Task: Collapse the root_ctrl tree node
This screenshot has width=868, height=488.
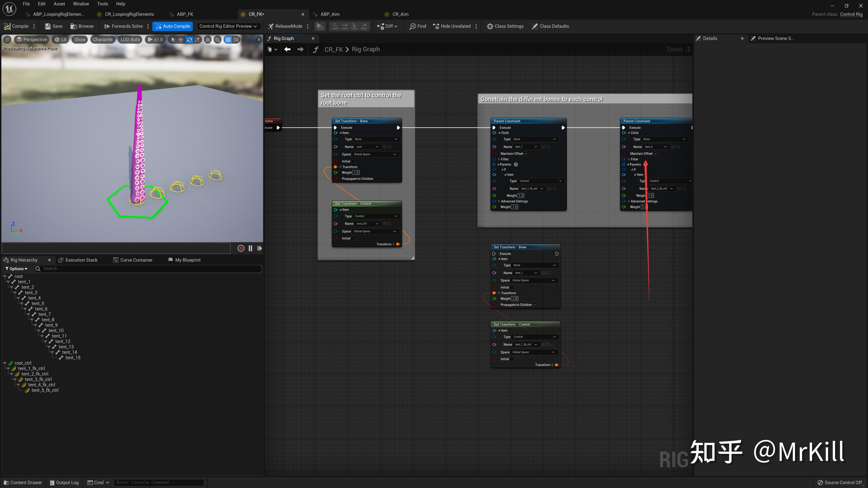Action: pyautogui.click(x=5, y=363)
